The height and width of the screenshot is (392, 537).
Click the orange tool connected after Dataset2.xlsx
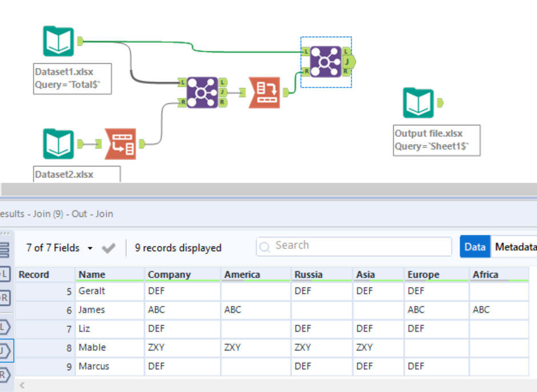121,144
